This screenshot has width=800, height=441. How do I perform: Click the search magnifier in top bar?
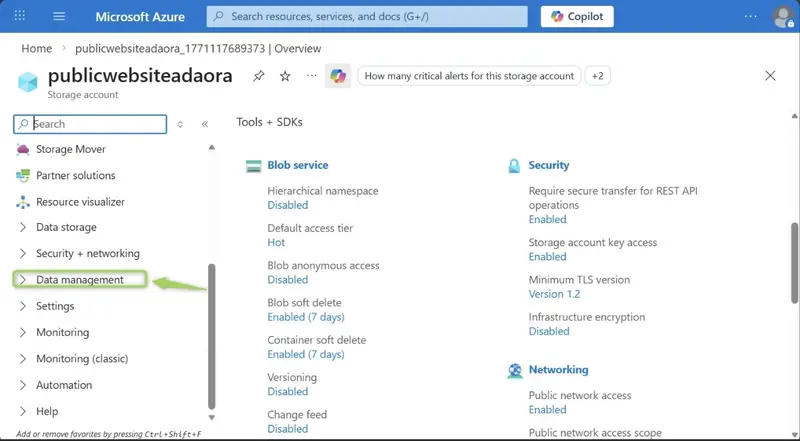(x=218, y=16)
